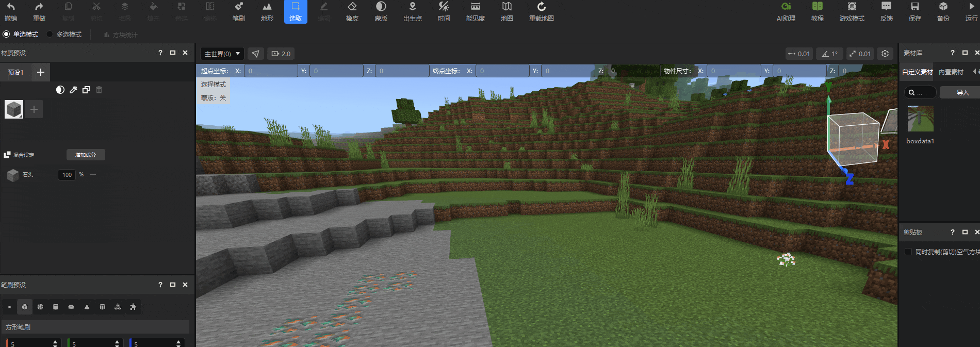Viewport: 980px width, 347px height.
Task: Remove 石头 component with minus button
Action: (93, 175)
